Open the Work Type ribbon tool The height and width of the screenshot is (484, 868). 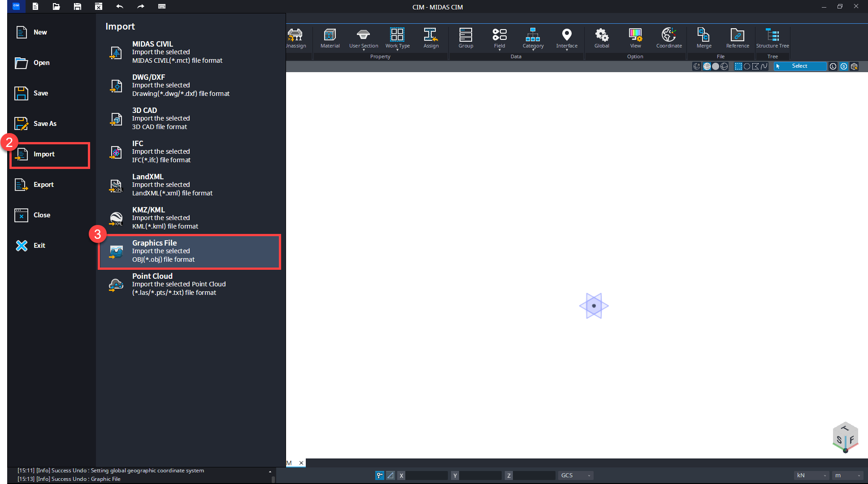click(x=397, y=38)
